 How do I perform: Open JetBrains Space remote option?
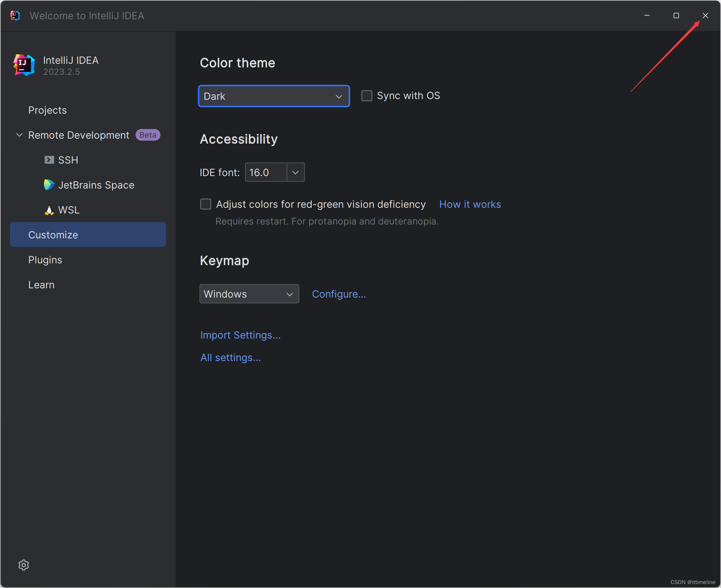point(89,185)
